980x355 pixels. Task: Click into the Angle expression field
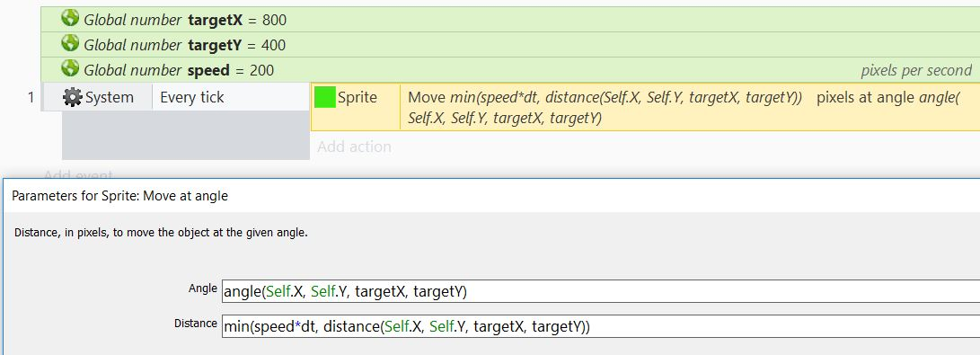coord(601,291)
